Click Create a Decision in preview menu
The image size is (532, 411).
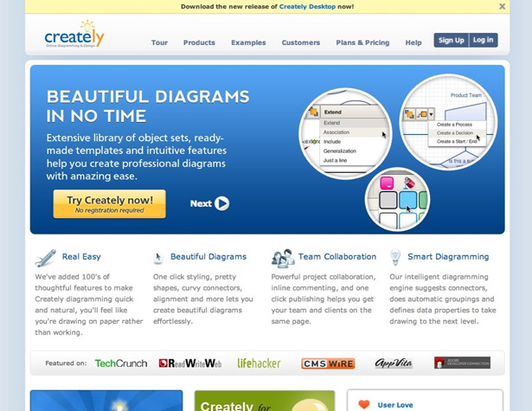pos(455,133)
